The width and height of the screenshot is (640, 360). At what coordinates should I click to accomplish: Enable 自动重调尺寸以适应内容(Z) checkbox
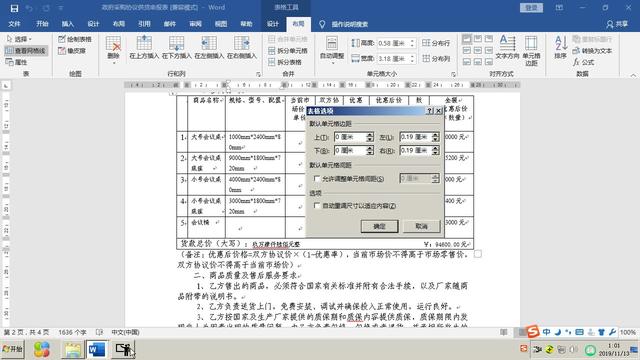coord(317,206)
